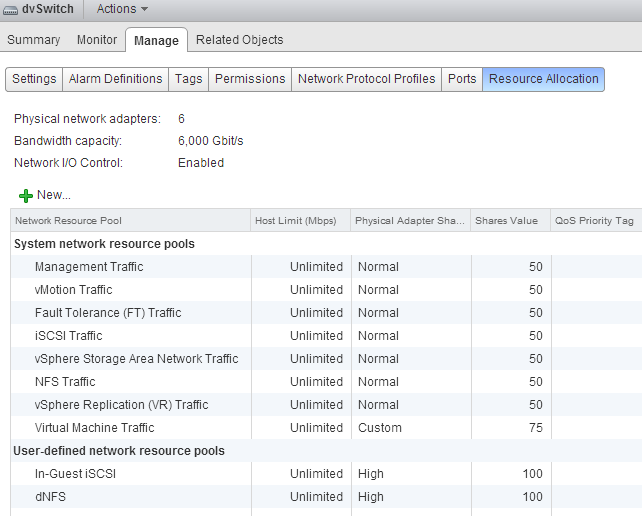642x516 pixels.
Task: Sort by Network Resource Pool column
Action: click(x=130, y=220)
